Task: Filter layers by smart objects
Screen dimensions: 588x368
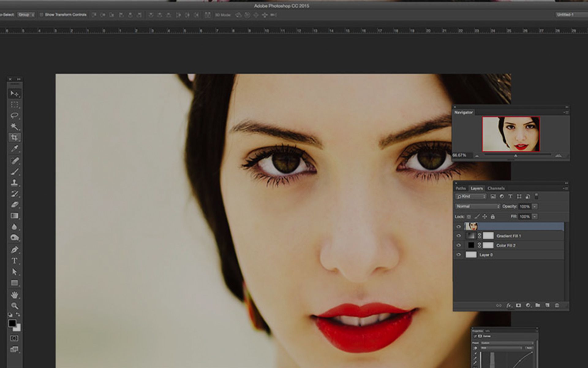Action: point(528,197)
